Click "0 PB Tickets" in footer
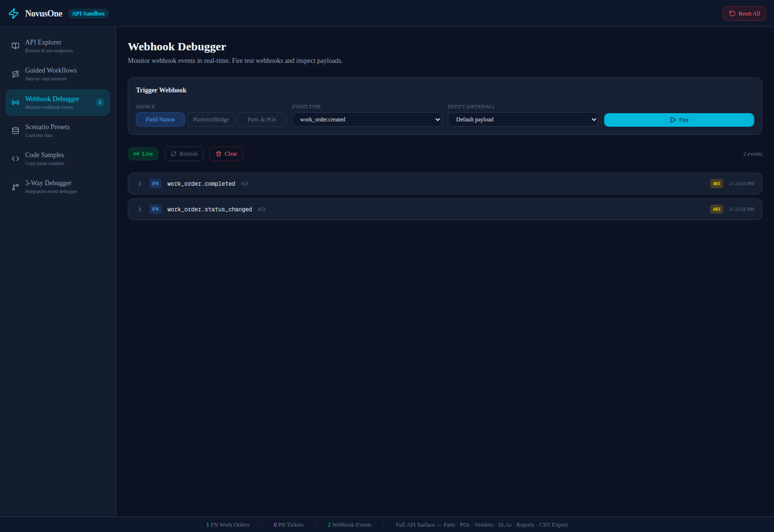The height and width of the screenshot is (532, 774). [x=288, y=525]
